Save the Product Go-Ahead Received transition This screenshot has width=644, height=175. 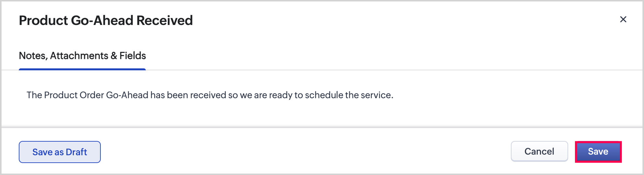pos(598,152)
